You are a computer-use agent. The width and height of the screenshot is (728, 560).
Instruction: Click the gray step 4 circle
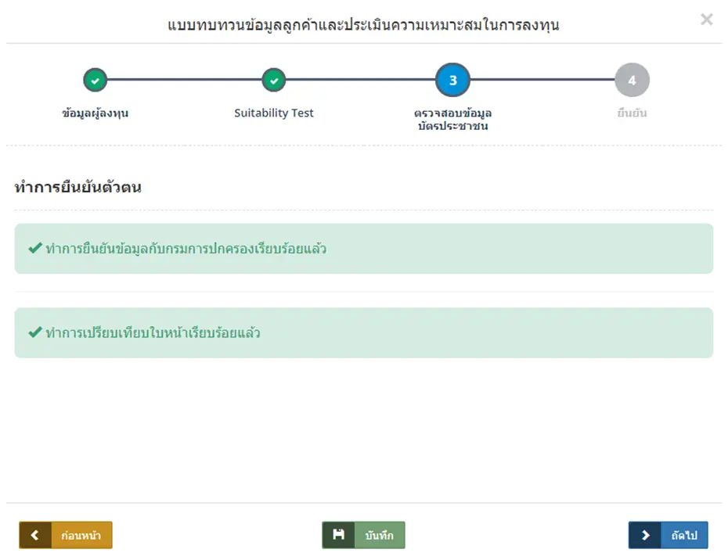[631, 80]
